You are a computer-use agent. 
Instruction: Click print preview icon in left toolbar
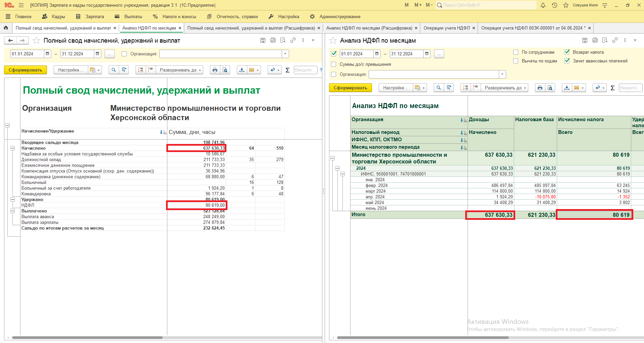coord(225,70)
